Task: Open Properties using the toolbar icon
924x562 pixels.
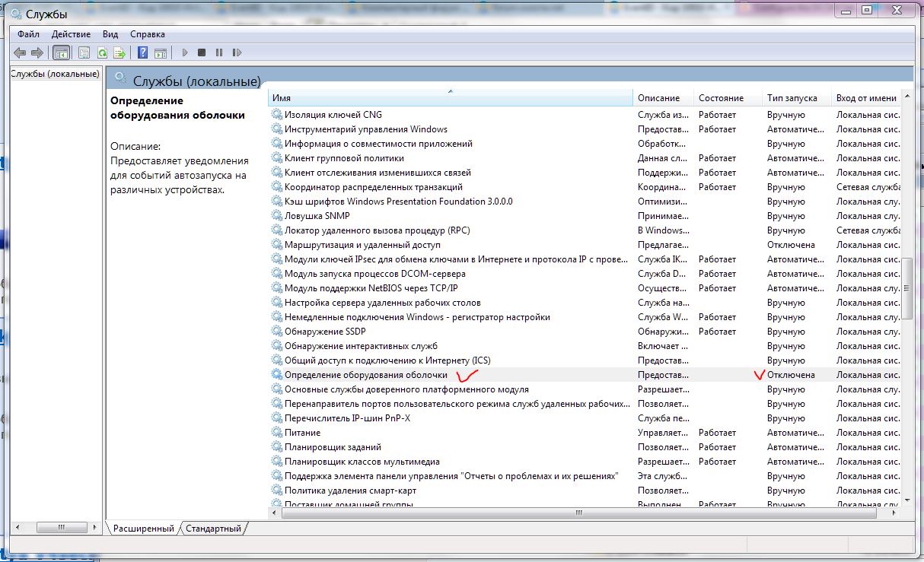Action: click(x=83, y=52)
